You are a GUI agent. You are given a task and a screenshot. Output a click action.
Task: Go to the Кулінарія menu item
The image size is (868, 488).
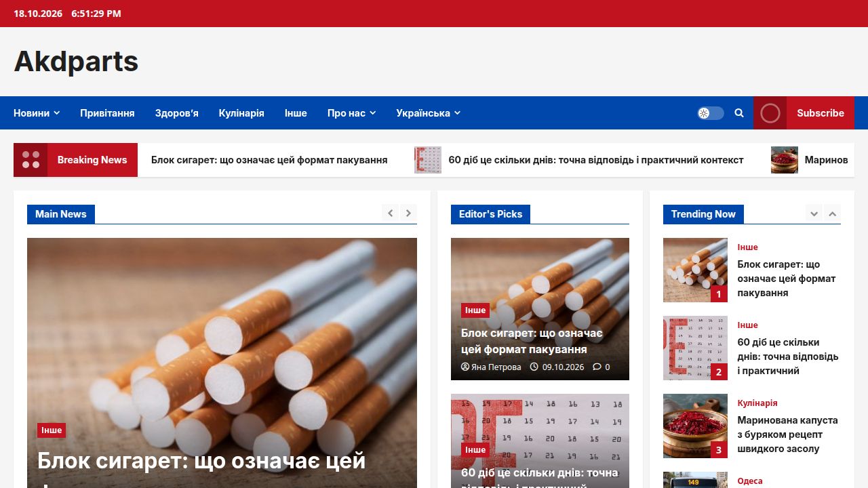click(x=241, y=113)
